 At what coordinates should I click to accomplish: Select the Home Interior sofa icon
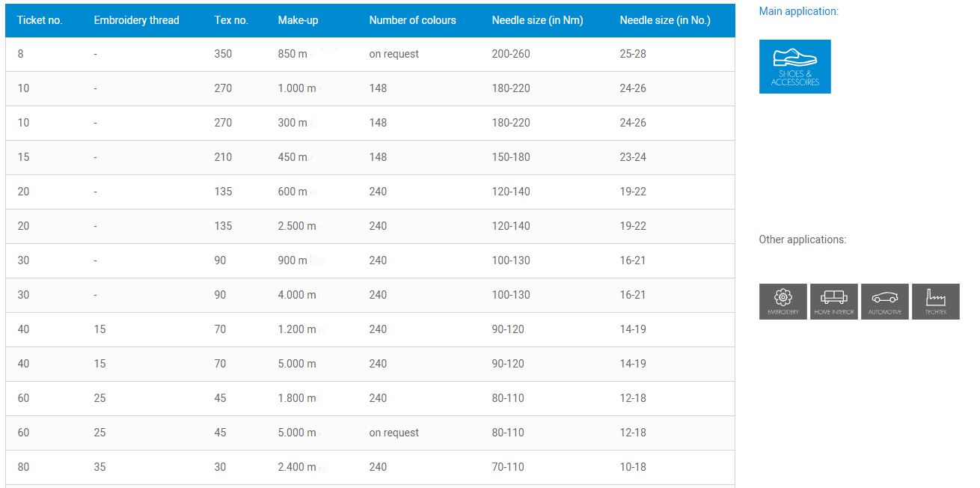[x=834, y=302]
